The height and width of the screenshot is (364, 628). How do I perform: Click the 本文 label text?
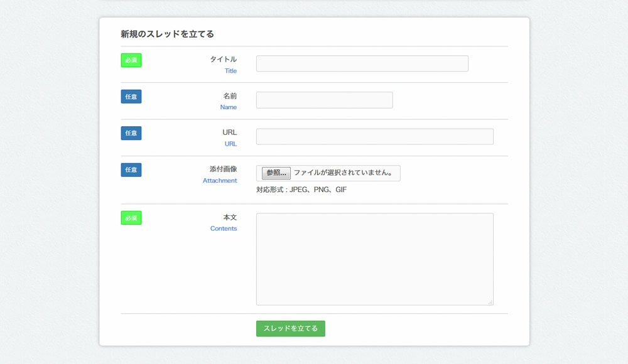(230, 217)
